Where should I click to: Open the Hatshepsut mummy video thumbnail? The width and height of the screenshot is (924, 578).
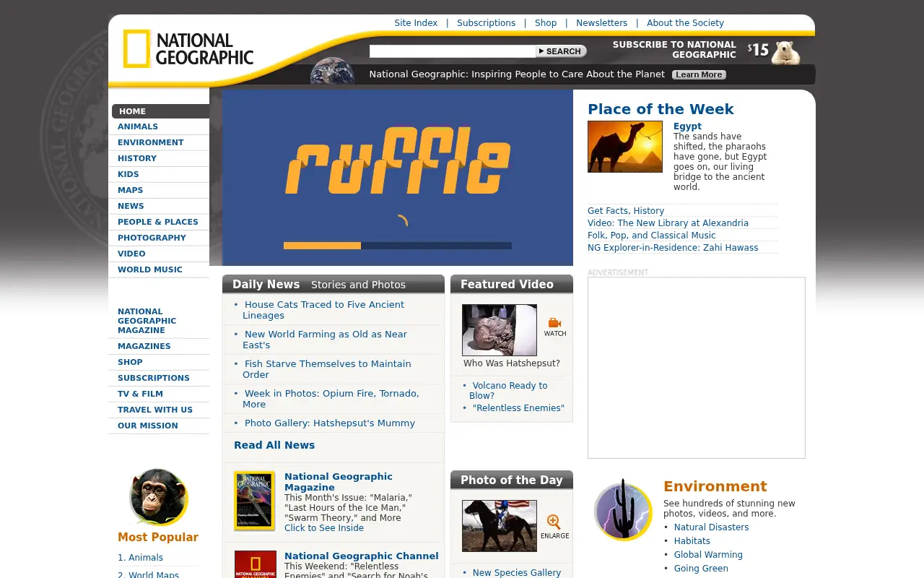(500, 330)
